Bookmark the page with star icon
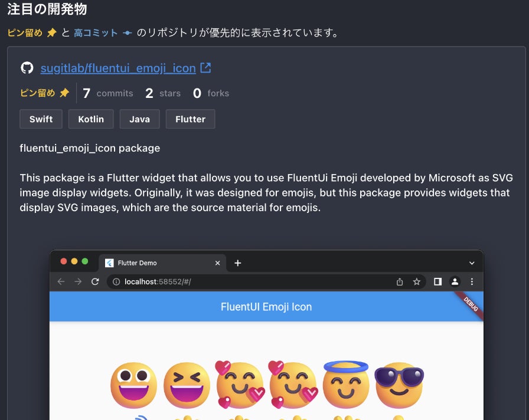 pos(417,281)
